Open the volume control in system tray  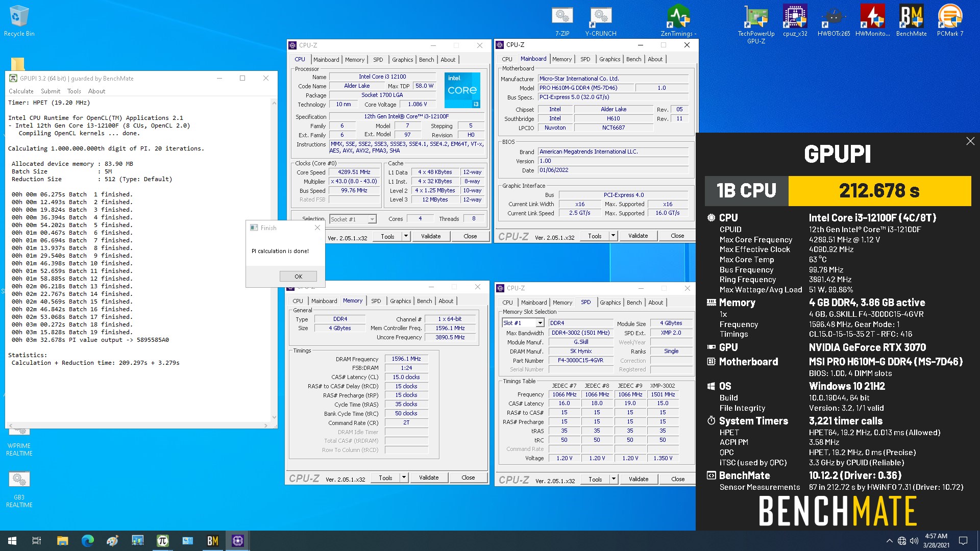coord(914,541)
